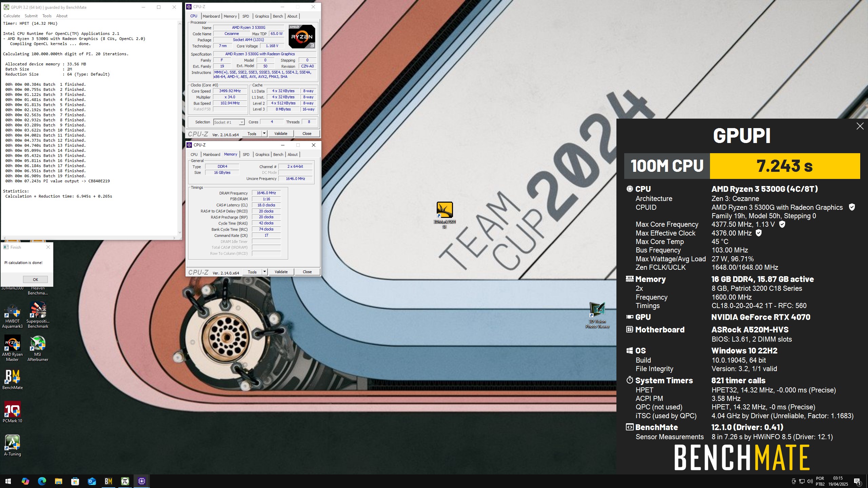Open 3D Vision Photo Viewer shortcut

597,315
